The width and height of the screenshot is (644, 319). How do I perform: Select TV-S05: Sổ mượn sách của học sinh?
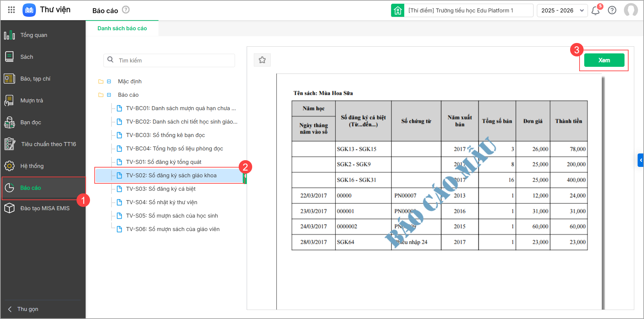click(x=172, y=216)
